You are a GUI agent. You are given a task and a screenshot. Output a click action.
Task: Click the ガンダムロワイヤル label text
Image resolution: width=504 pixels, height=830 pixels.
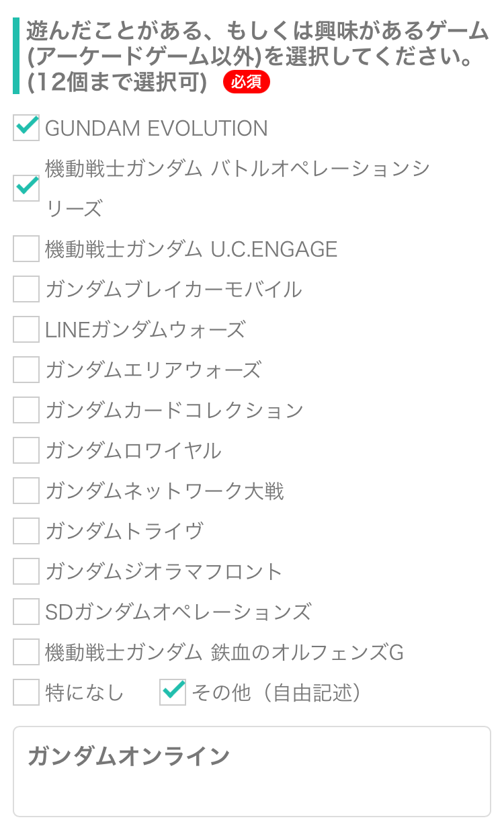(x=133, y=451)
